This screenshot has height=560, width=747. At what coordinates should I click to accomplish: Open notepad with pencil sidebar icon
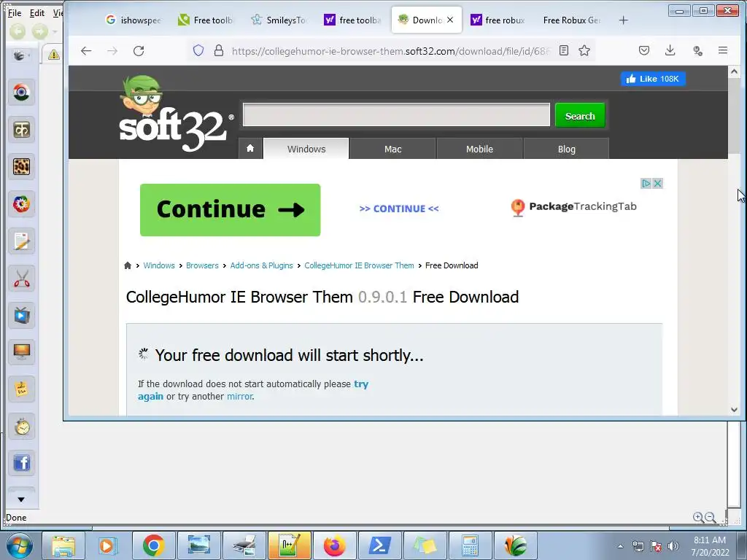(x=21, y=241)
